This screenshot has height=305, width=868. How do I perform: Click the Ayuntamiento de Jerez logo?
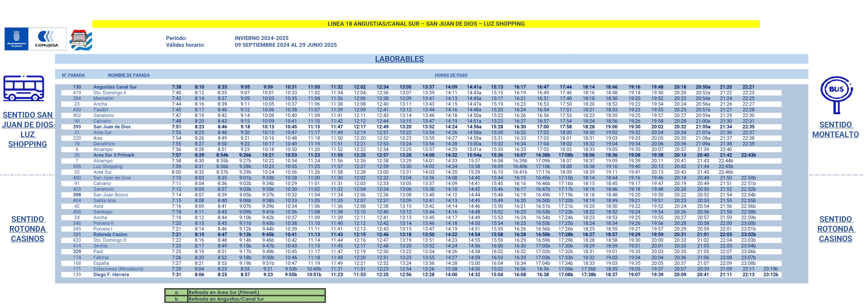tap(16, 39)
